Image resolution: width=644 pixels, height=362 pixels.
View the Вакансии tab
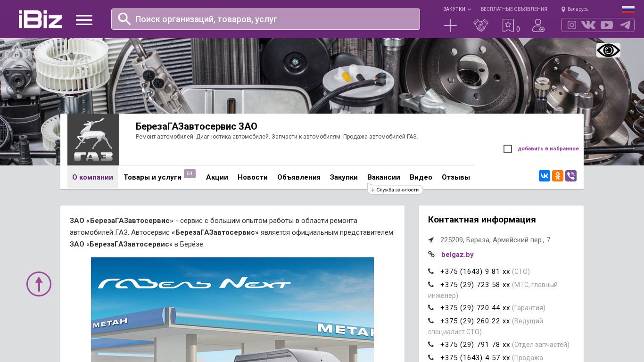click(384, 177)
